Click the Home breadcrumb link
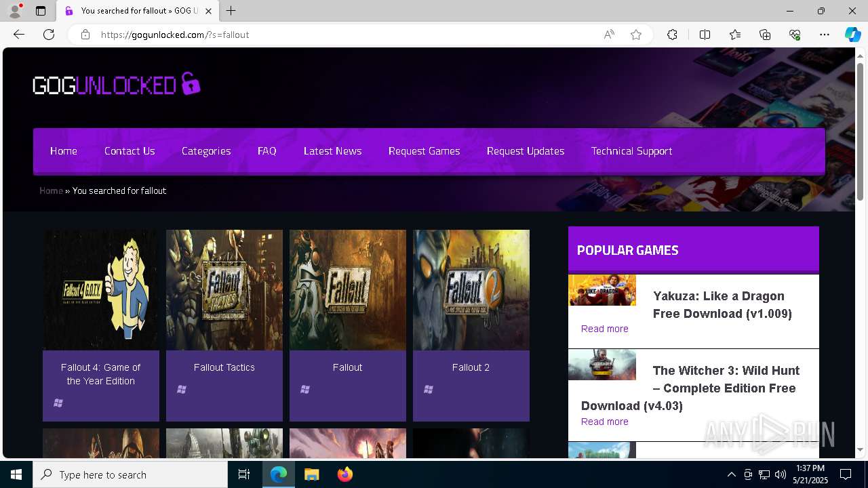 pyautogui.click(x=51, y=190)
